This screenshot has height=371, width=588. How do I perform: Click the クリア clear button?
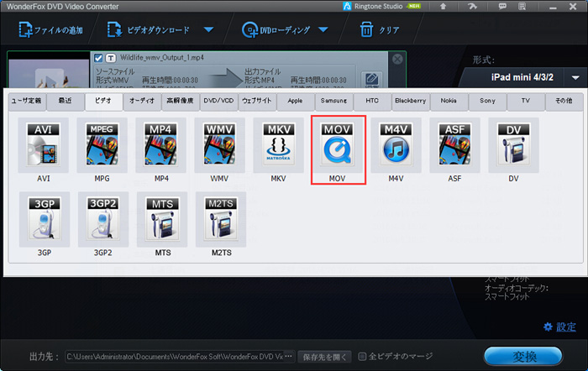tap(380, 30)
